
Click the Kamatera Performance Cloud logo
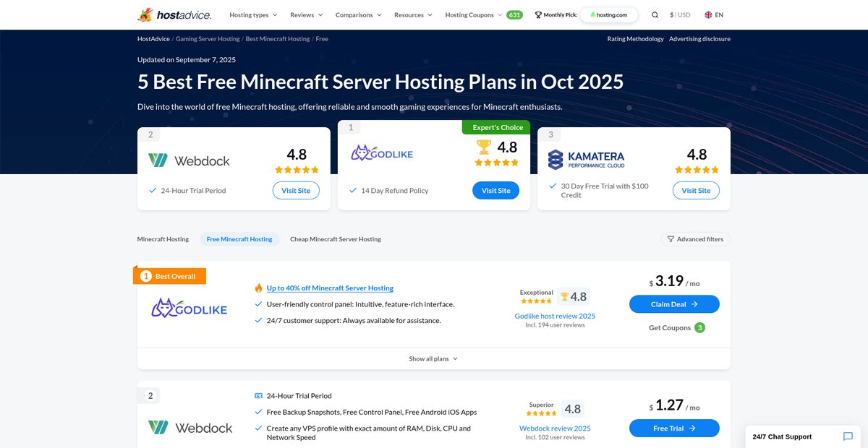(x=586, y=160)
